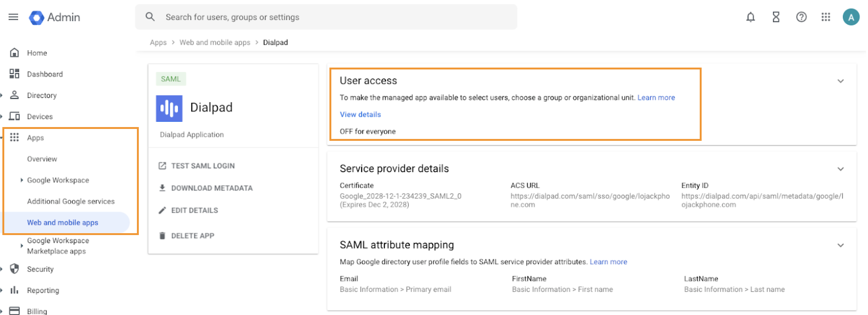
Task: Click the Download Metadata arrow icon
Action: click(x=162, y=188)
